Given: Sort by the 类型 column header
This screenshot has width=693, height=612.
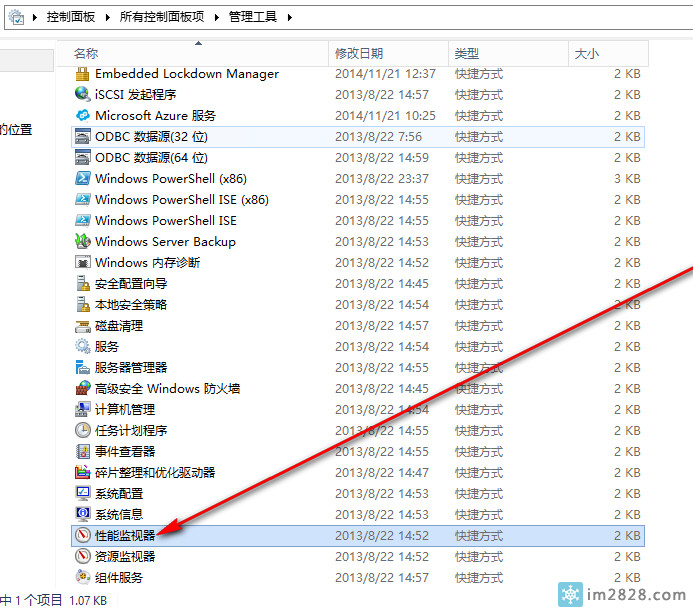Looking at the screenshot, I should coord(508,53).
